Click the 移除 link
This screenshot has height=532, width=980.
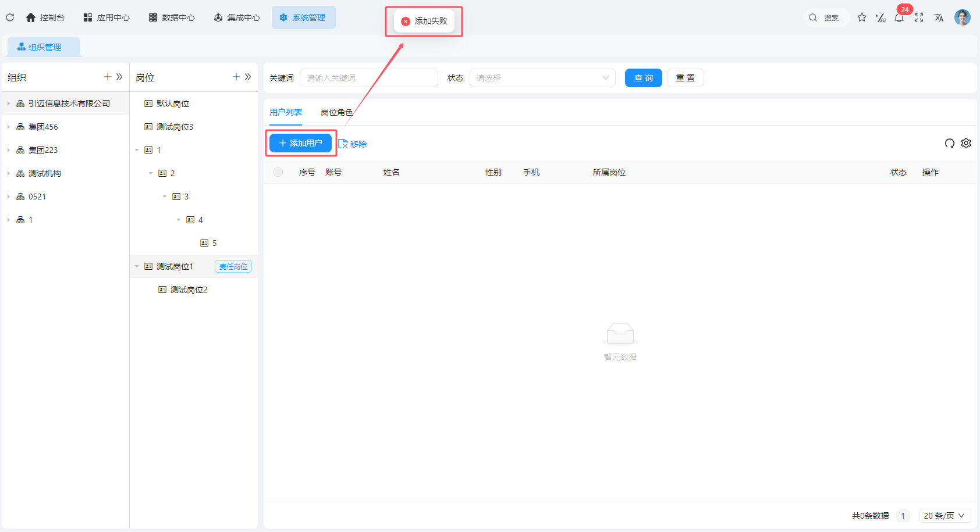click(x=353, y=144)
